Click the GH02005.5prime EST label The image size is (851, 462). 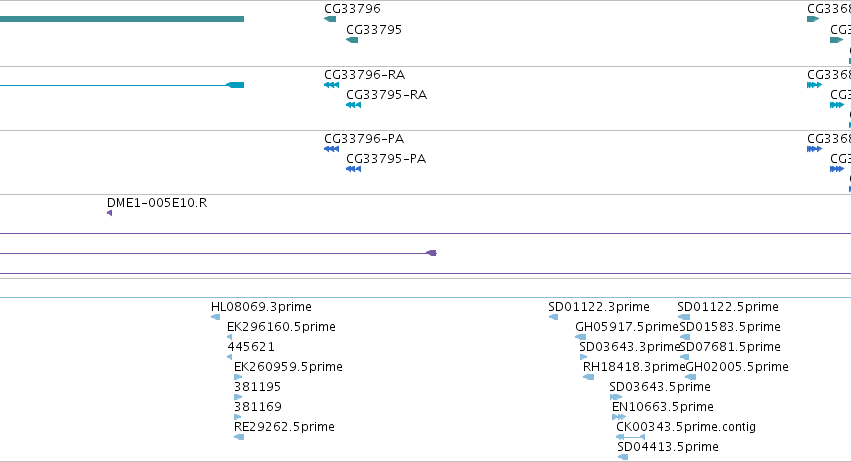pos(737,367)
